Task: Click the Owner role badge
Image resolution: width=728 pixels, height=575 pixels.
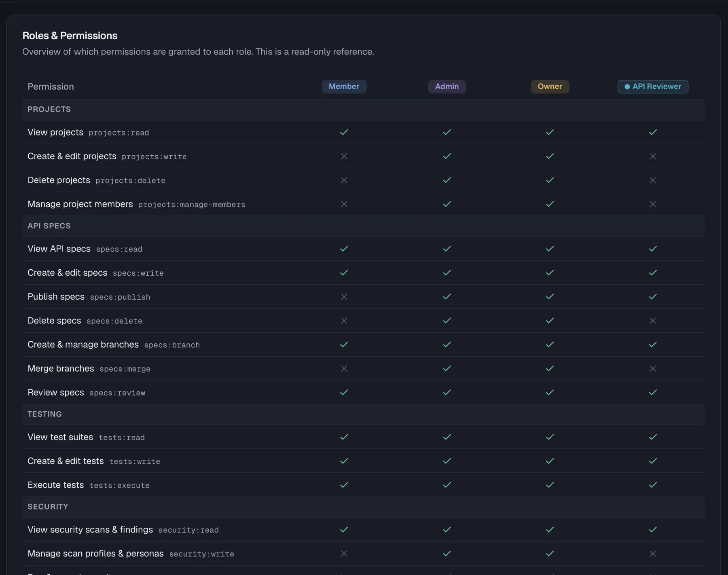Action: (x=550, y=87)
